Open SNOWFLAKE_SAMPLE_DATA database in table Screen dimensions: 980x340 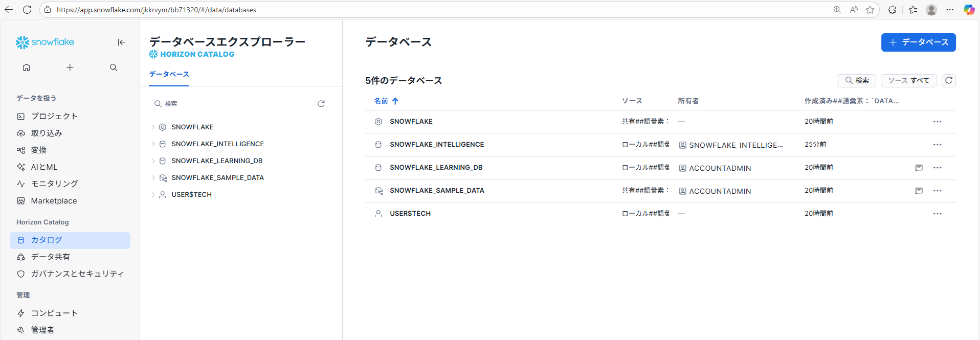tap(437, 191)
